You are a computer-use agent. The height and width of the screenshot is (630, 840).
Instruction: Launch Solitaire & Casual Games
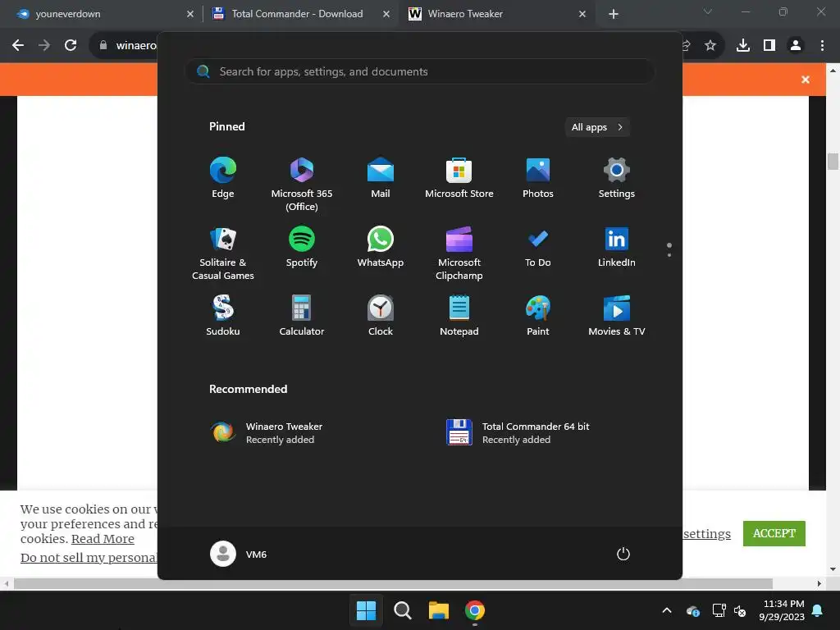pos(223,253)
